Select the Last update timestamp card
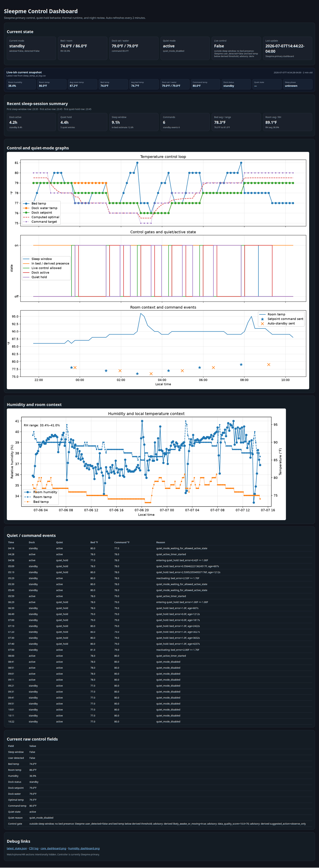The width and height of the screenshot is (319, 868). 288,48
